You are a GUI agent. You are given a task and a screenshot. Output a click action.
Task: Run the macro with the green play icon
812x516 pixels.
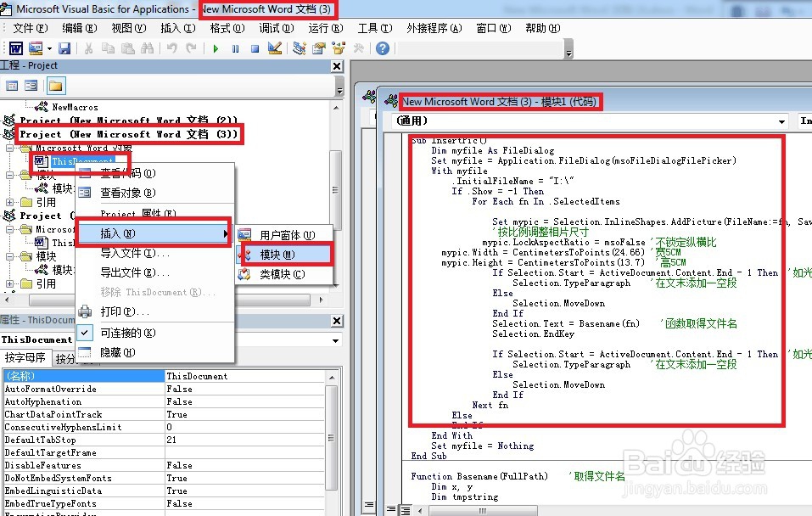click(216, 48)
